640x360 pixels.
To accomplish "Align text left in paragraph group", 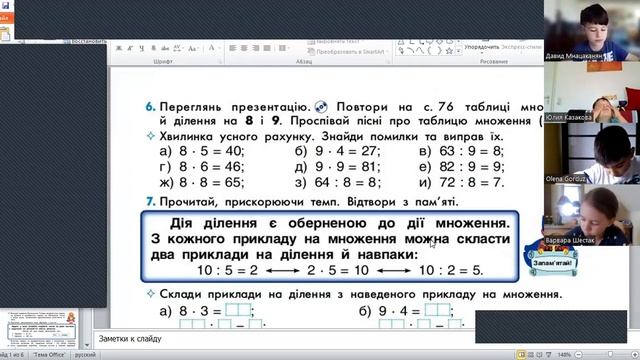I will tap(233, 48).
